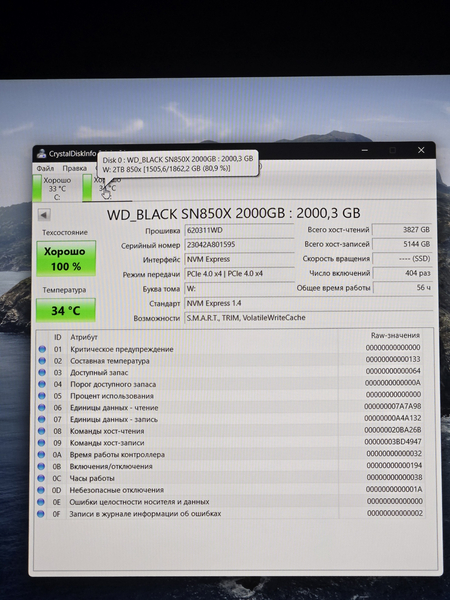
Task: Click the total host writes value 5144 GB
Action: (x=402, y=244)
